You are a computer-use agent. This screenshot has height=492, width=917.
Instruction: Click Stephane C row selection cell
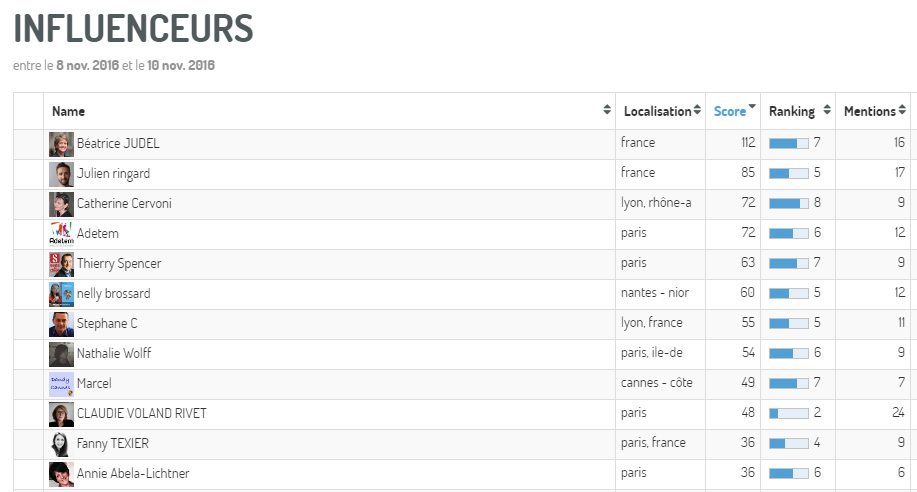tap(29, 324)
